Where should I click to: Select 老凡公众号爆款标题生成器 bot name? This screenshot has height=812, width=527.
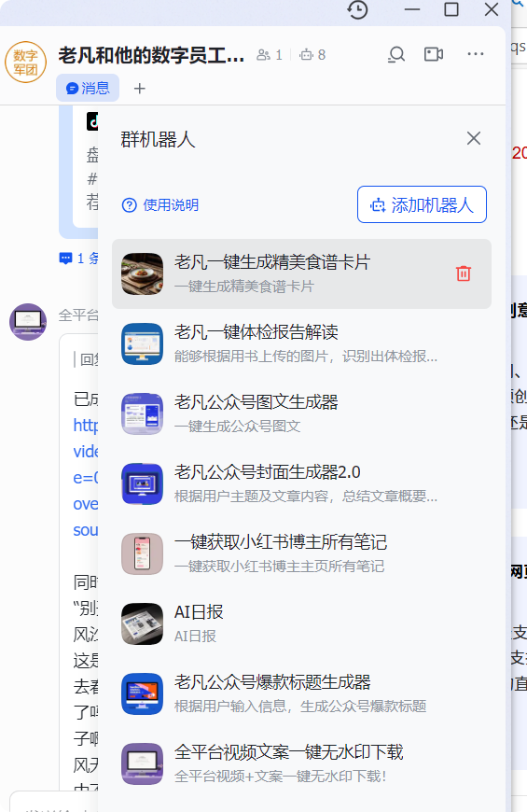click(272, 682)
